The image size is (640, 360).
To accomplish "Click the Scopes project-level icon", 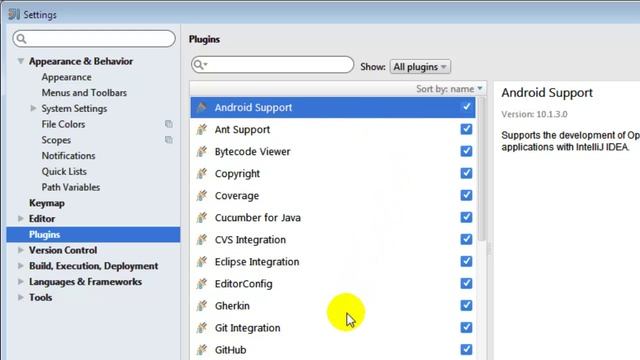I will click(x=169, y=140).
